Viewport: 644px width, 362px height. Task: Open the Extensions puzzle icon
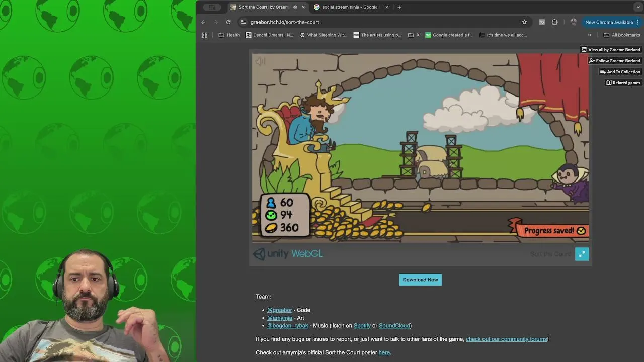click(x=555, y=22)
